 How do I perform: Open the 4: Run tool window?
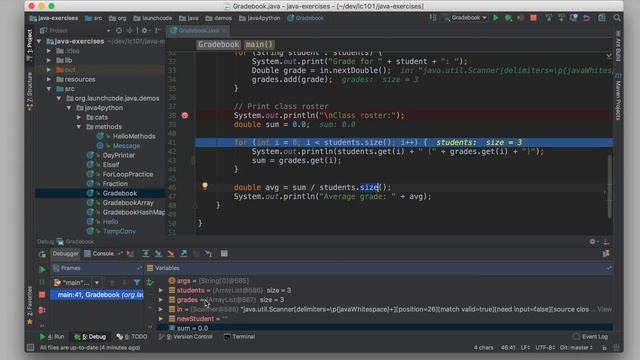pos(52,337)
